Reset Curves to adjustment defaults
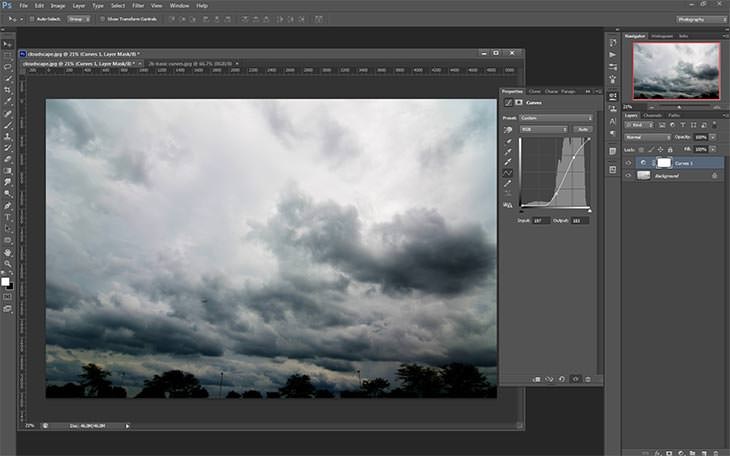The height and width of the screenshot is (456, 730). (562, 380)
